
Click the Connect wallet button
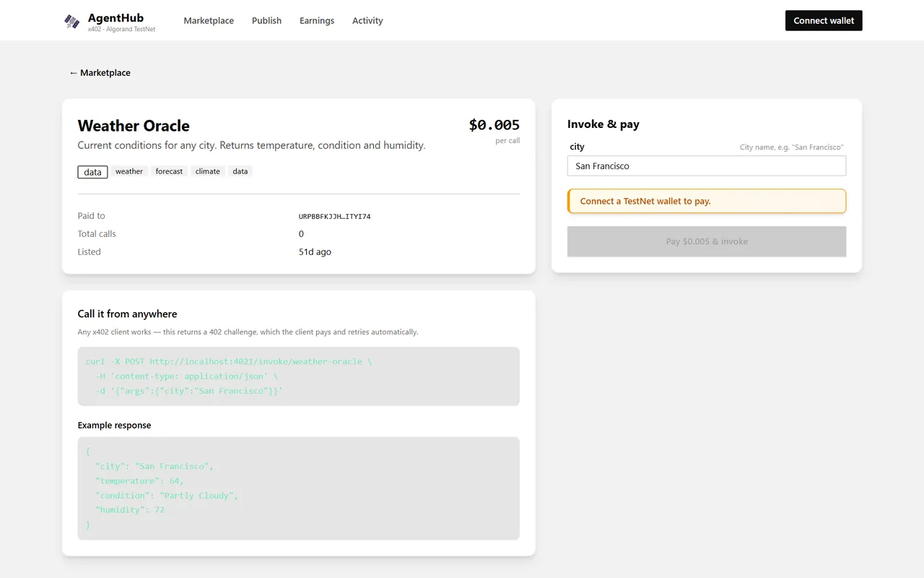pos(824,21)
